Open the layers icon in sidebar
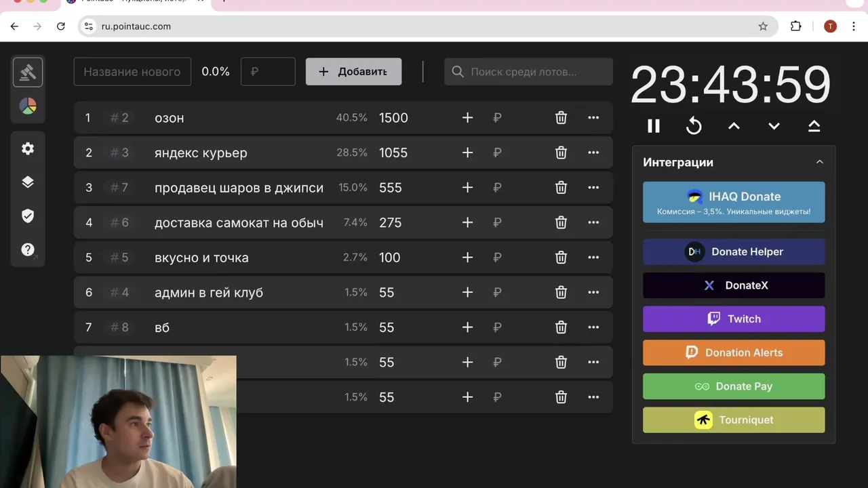 click(x=28, y=182)
